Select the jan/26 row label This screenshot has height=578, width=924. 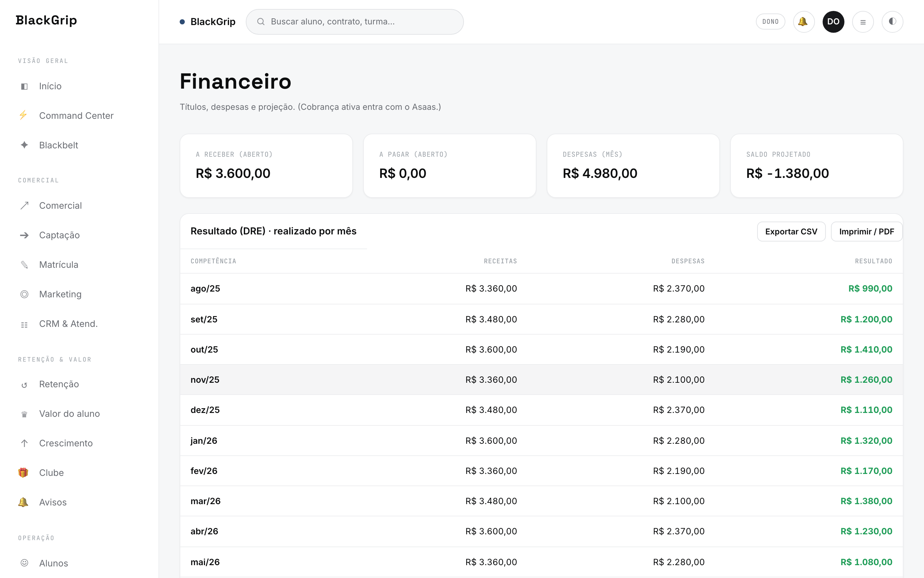(204, 441)
